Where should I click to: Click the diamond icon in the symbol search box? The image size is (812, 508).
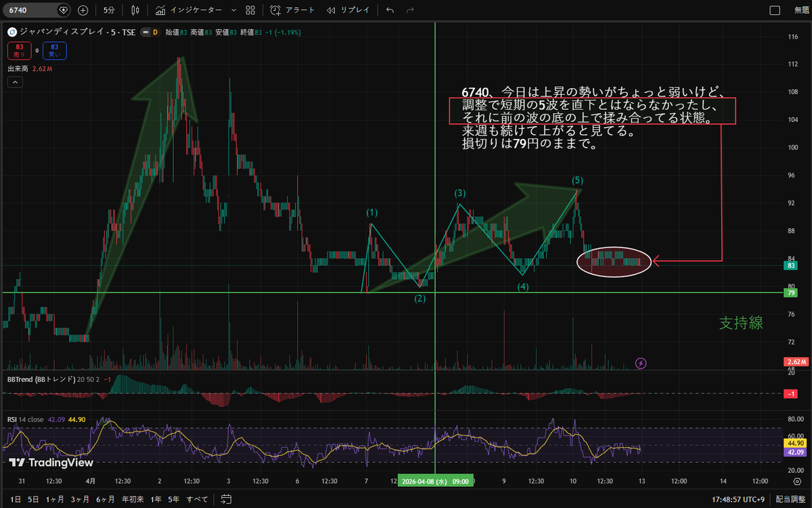point(63,10)
